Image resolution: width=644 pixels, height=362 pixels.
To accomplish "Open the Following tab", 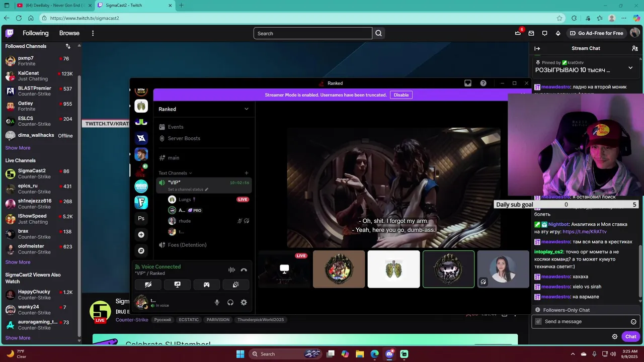I will pyautogui.click(x=36, y=33).
